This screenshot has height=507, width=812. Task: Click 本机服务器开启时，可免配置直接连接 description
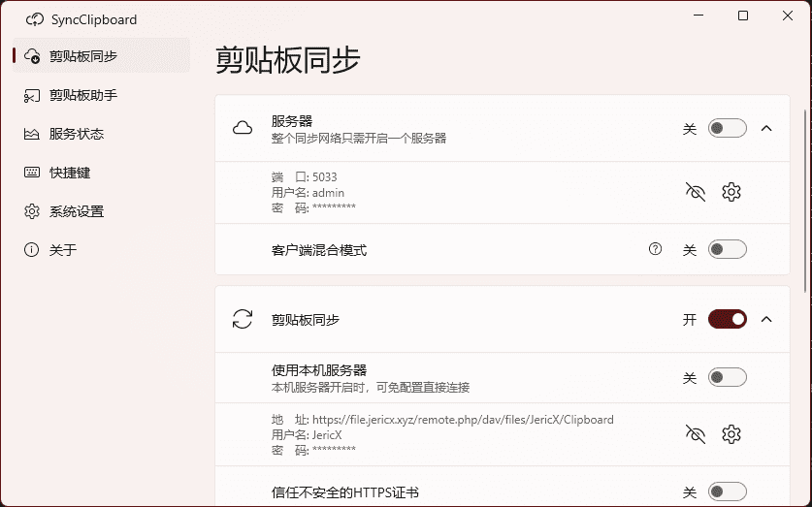[x=371, y=387]
